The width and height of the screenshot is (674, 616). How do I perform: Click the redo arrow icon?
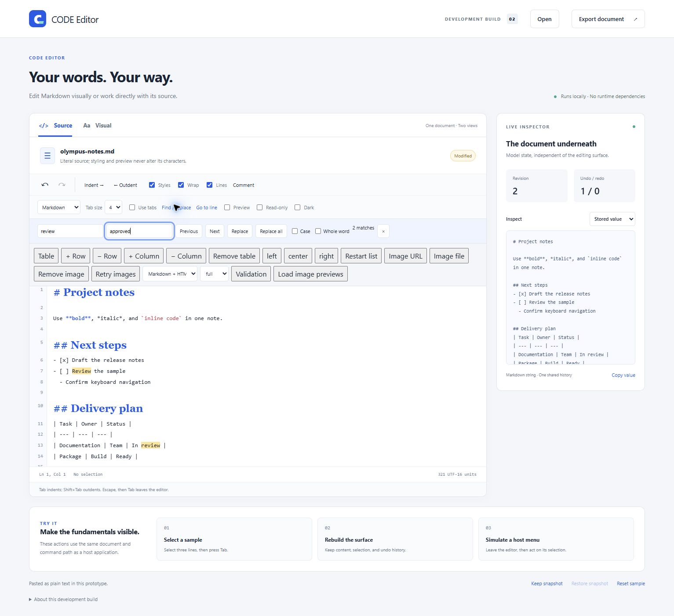click(62, 185)
